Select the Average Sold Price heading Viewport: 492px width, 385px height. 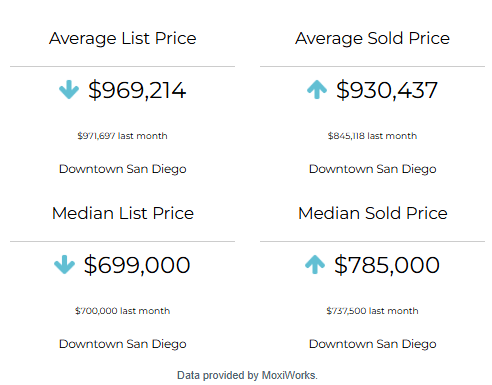pos(372,39)
